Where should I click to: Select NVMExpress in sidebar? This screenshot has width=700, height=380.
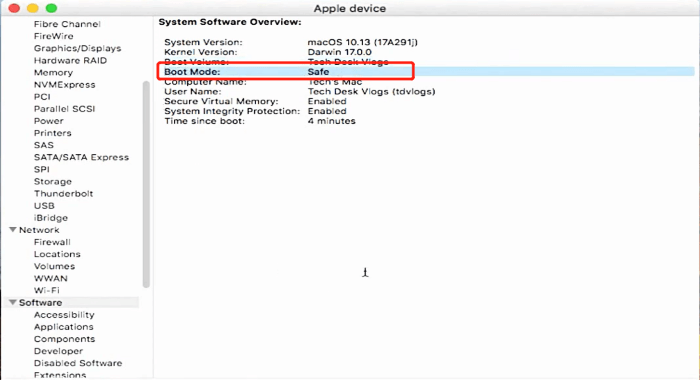pos(64,84)
